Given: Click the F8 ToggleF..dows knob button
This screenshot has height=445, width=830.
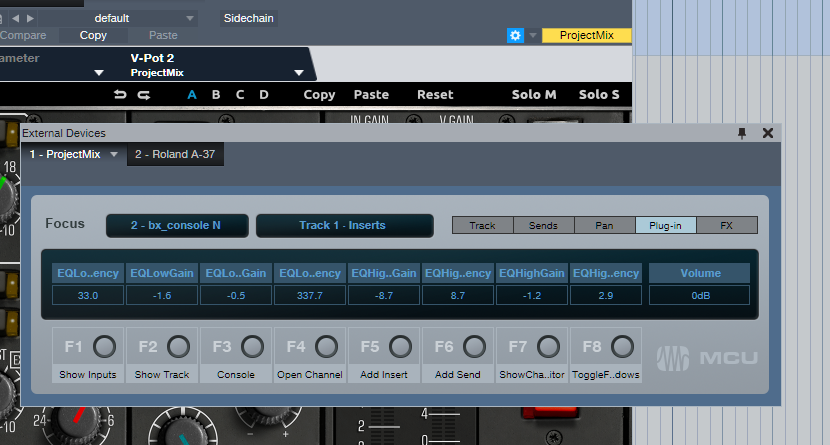Looking at the screenshot, I should click(x=622, y=347).
